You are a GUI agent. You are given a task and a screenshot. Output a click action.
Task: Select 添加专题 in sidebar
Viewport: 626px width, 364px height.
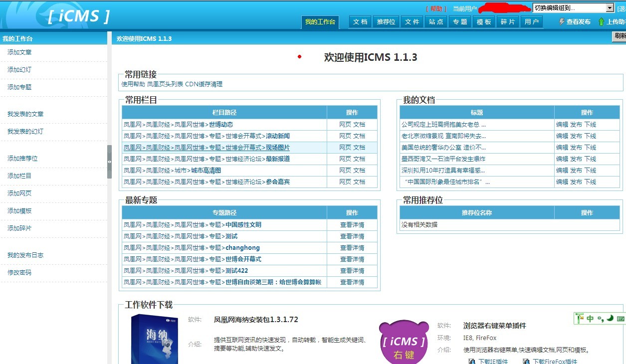tap(19, 87)
